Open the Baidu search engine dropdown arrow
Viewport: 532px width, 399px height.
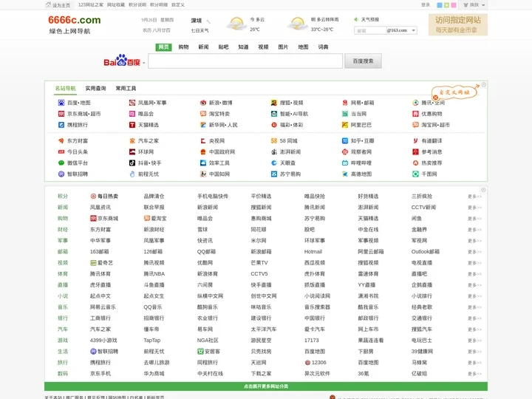click(x=144, y=63)
